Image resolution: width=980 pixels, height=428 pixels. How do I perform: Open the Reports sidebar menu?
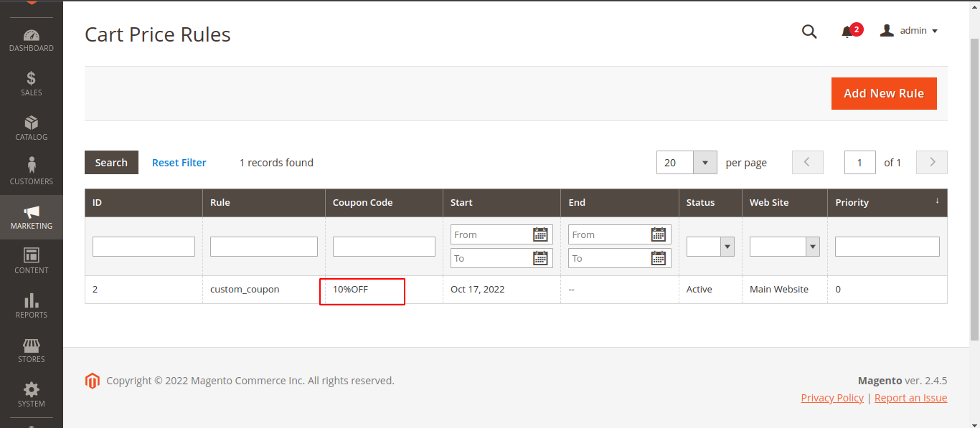point(31,305)
